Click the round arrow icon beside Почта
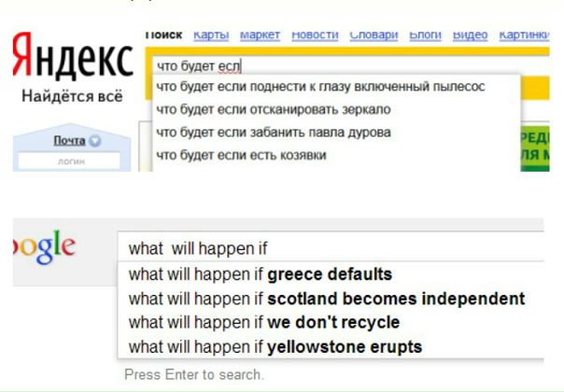The width and height of the screenshot is (564, 392). [95, 141]
